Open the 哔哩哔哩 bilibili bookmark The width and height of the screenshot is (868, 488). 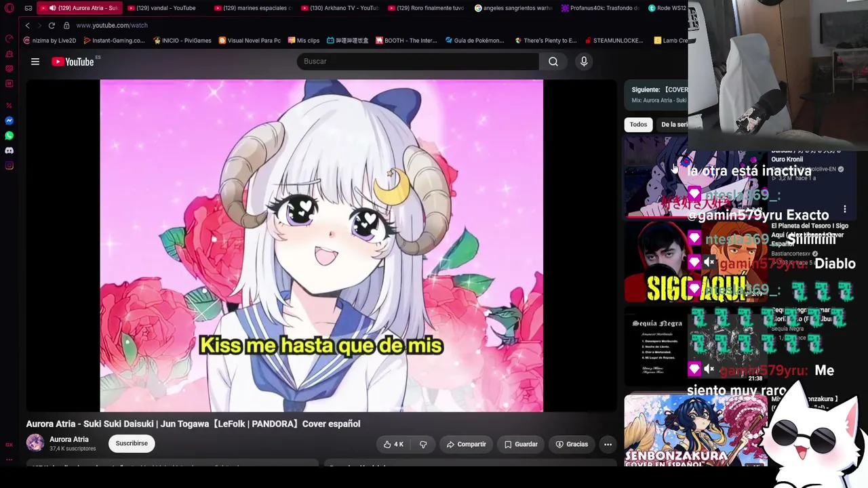coord(347,41)
